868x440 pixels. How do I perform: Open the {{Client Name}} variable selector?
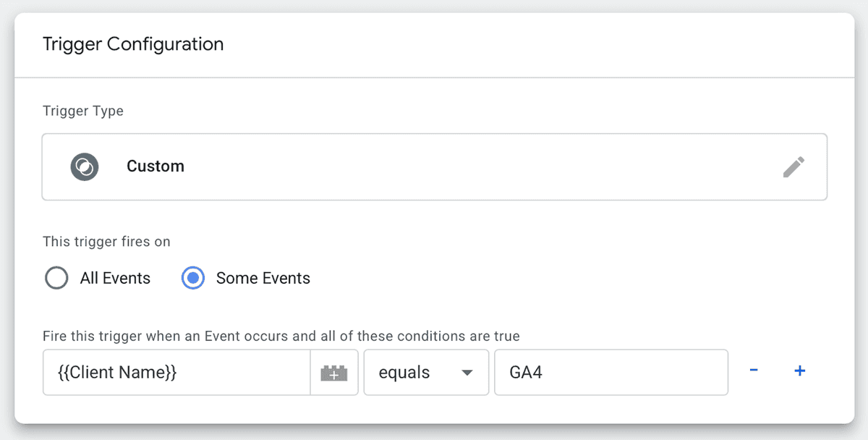pos(176,373)
